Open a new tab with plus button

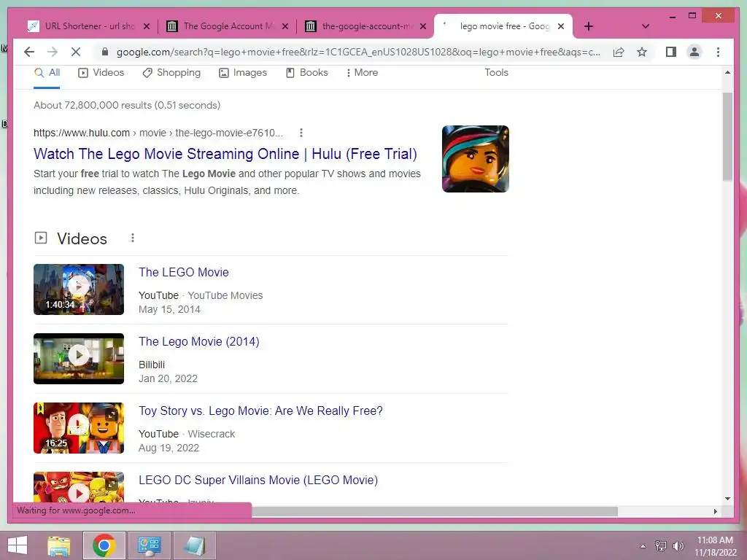[x=589, y=26]
